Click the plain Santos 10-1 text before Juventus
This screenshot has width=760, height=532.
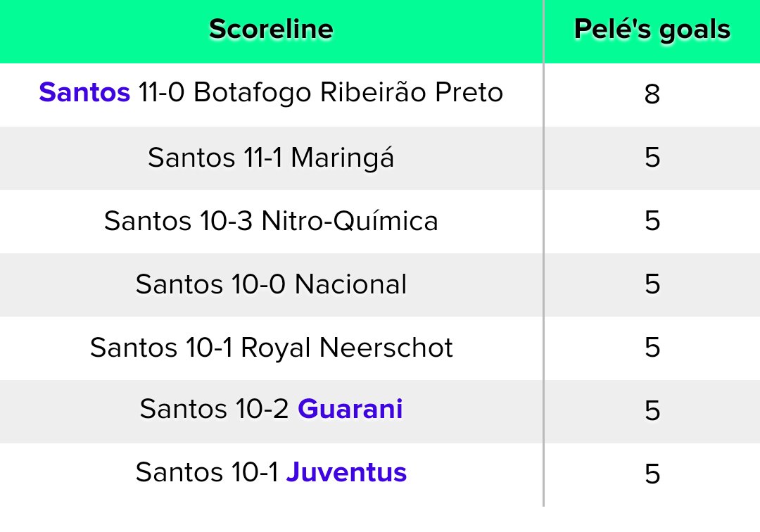(208, 472)
